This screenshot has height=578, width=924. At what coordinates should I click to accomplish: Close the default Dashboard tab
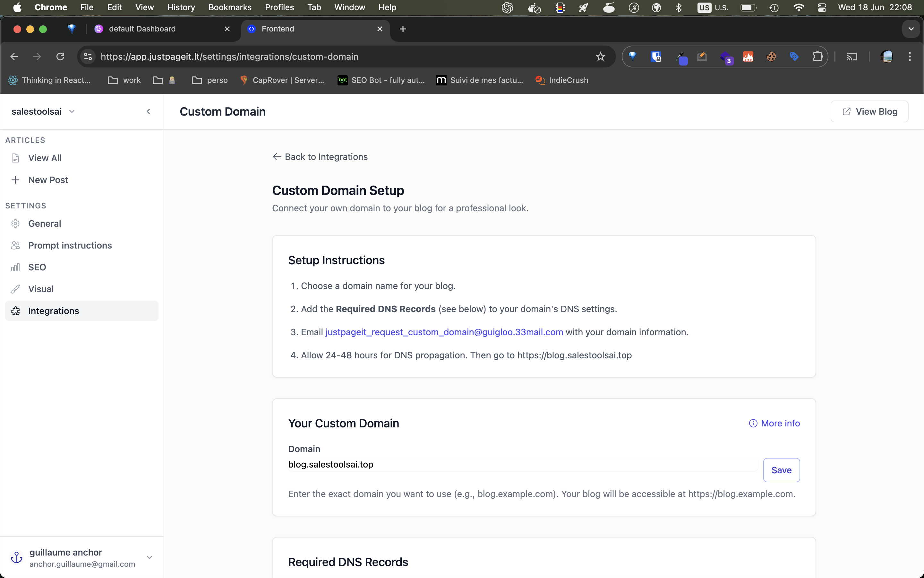pos(227,29)
